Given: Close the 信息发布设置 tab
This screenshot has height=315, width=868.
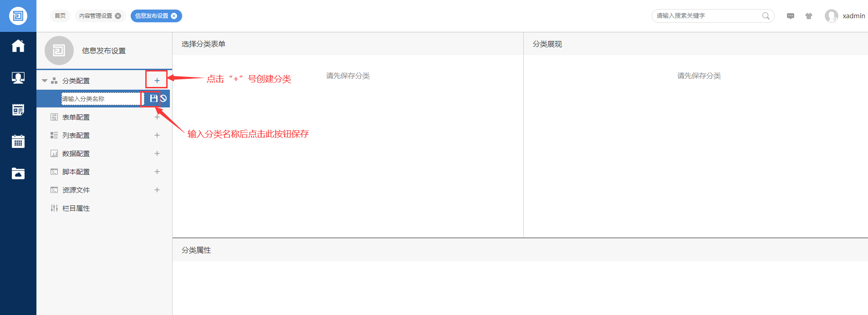Looking at the screenshot, I should [174, 16].
